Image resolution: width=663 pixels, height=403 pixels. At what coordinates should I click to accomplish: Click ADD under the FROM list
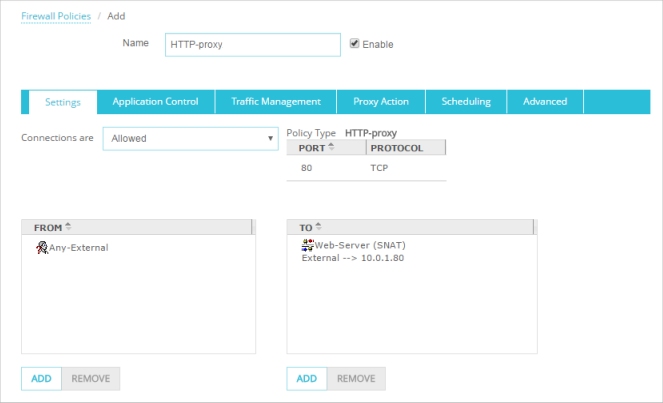[41, 379]
